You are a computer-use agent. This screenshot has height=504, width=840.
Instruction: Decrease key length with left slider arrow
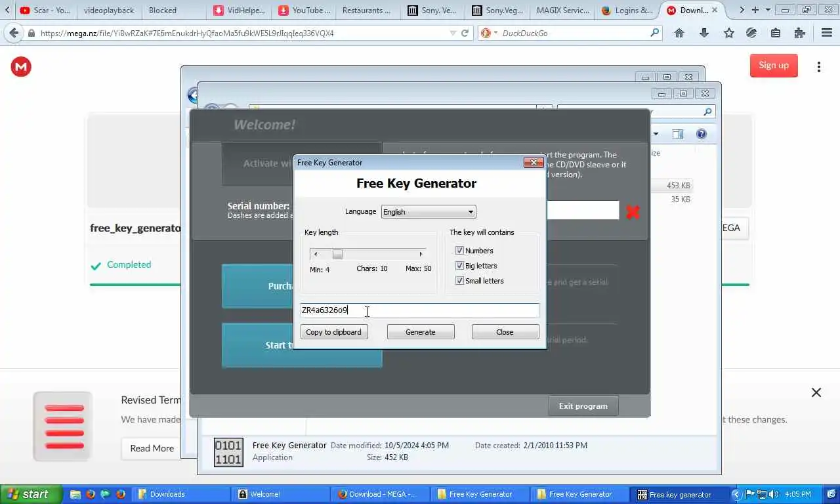coord(316,254)
